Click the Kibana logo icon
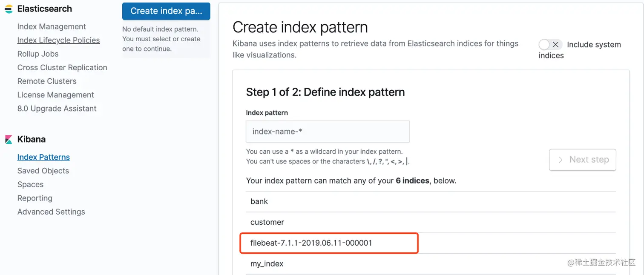Viewport: 644px width, 275px height. pos(9,140)
